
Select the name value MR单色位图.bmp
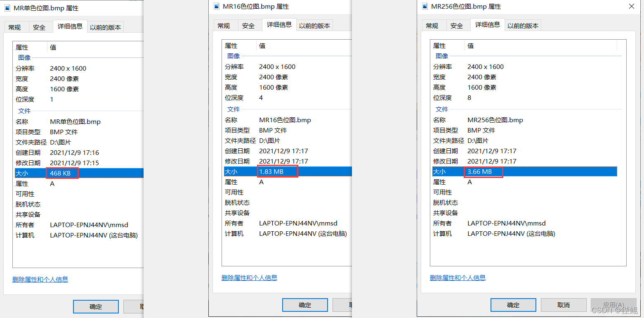tap(75, 122)
